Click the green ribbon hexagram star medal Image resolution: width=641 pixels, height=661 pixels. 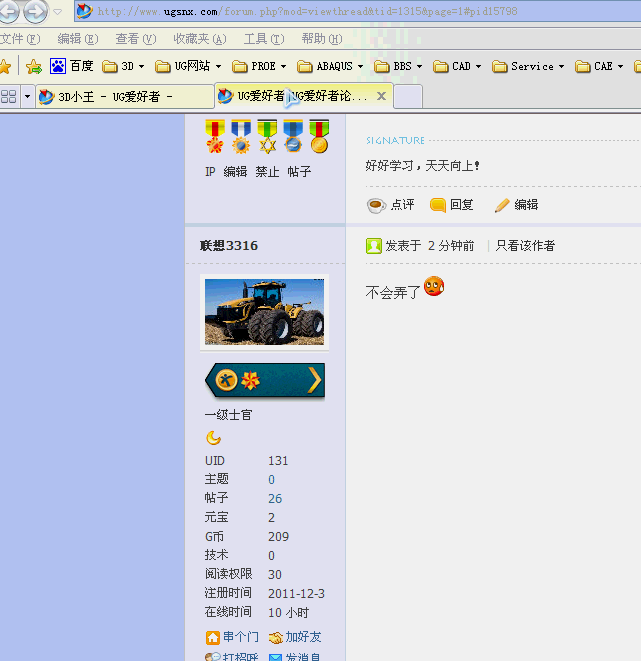[267, 136]
